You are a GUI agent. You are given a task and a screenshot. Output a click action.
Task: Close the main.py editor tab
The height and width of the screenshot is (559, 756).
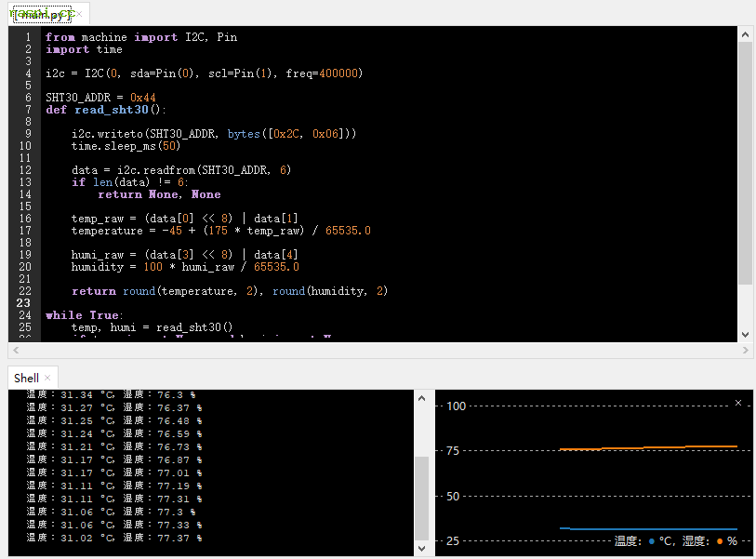pos(78,14)
